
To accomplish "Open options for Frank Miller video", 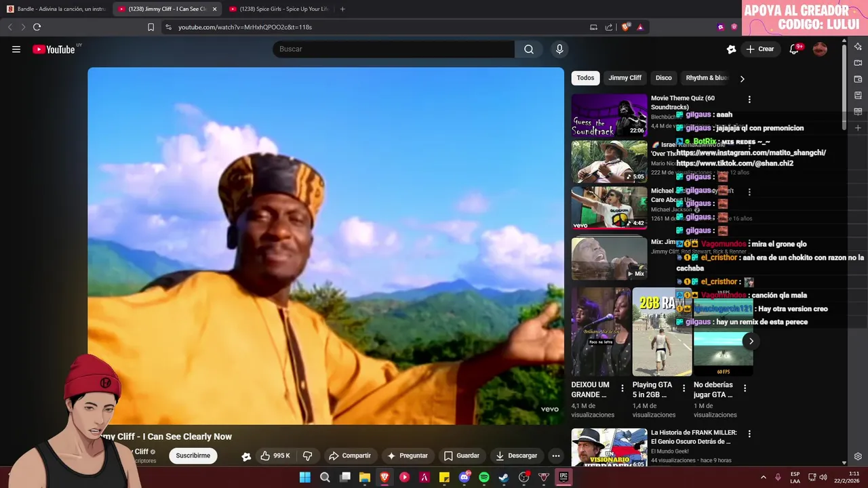I will 749,434.
